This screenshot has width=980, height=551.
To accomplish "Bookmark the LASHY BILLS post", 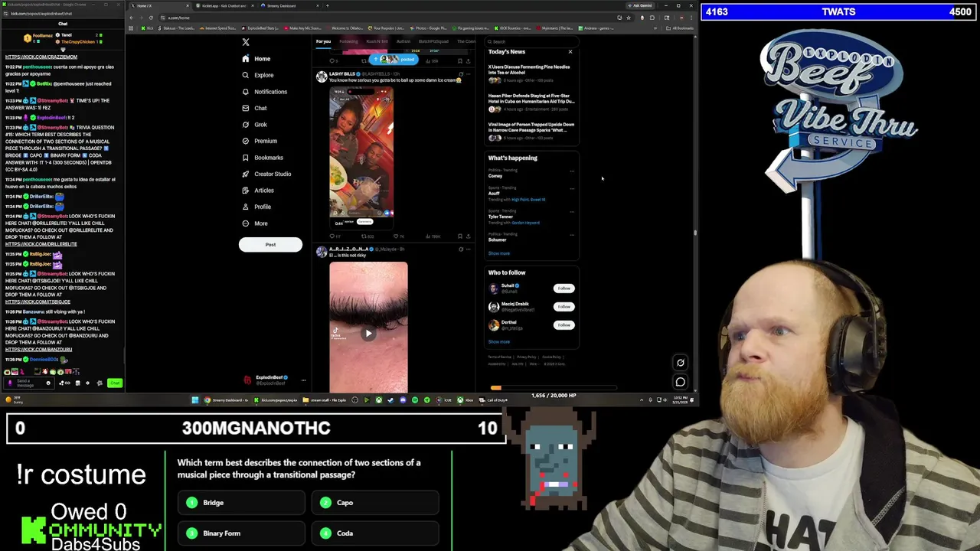I will click(460, 236).
